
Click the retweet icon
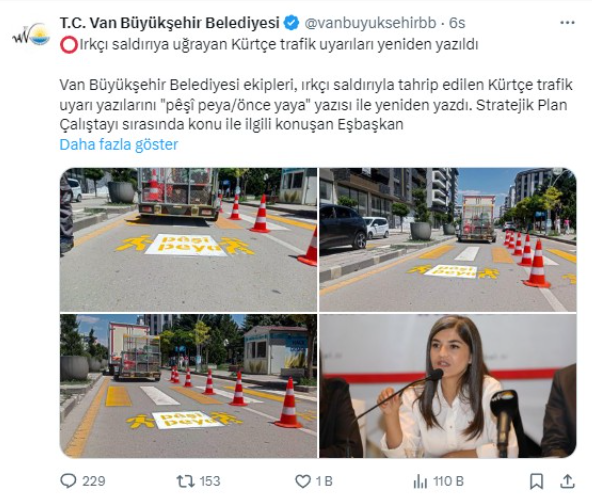tap(185, 481)
